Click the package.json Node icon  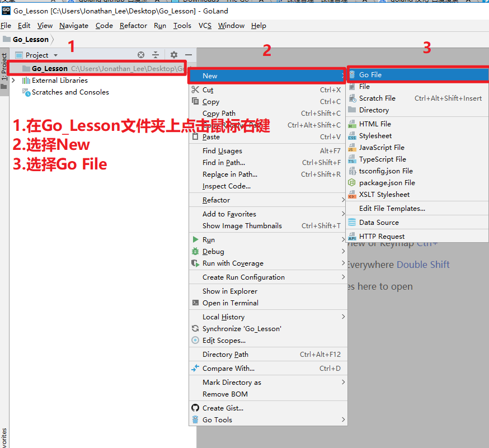pyautogui.click(x=352, y=183)
